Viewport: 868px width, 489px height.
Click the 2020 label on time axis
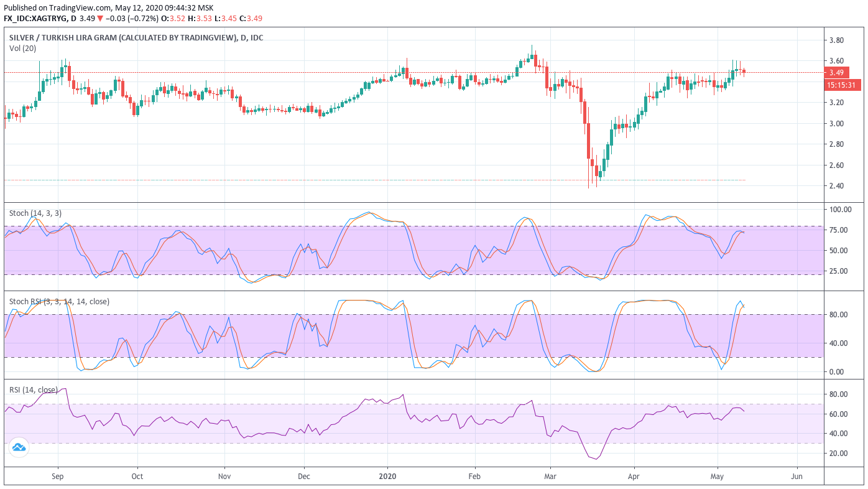point(388,477)
